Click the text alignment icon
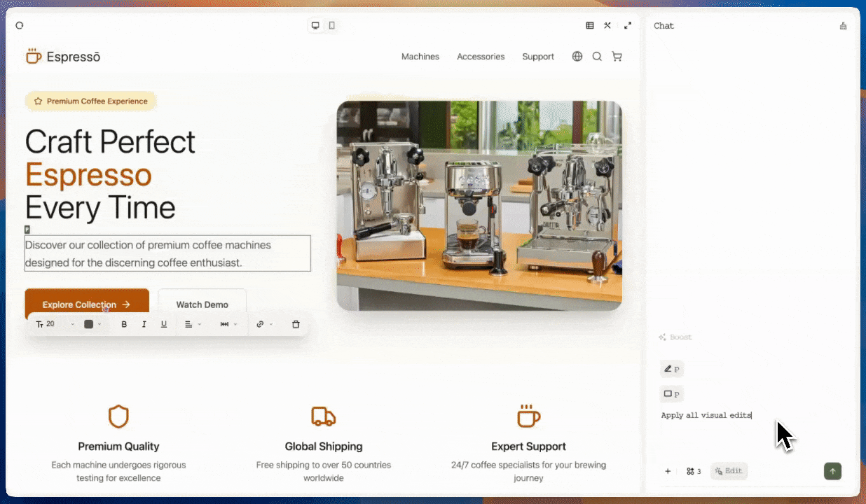The height and width of the screenshot is (504, 866). click(188, 324)
